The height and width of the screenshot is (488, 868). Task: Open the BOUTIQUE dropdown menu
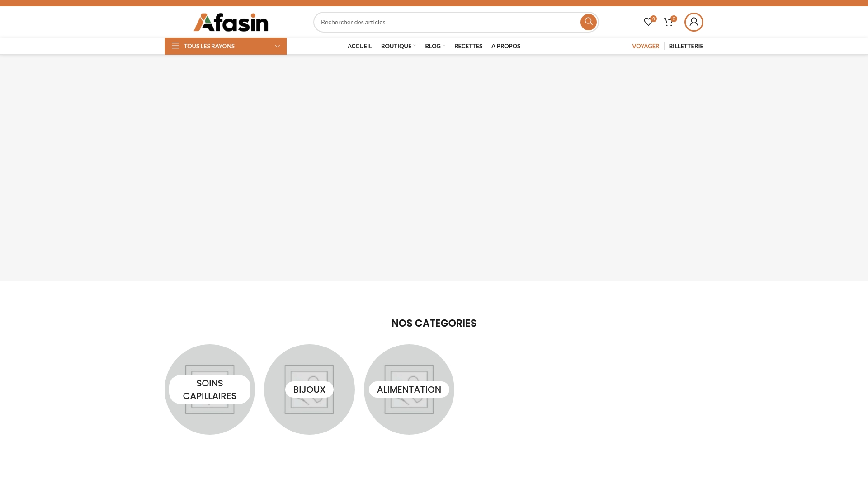point(396,46)
